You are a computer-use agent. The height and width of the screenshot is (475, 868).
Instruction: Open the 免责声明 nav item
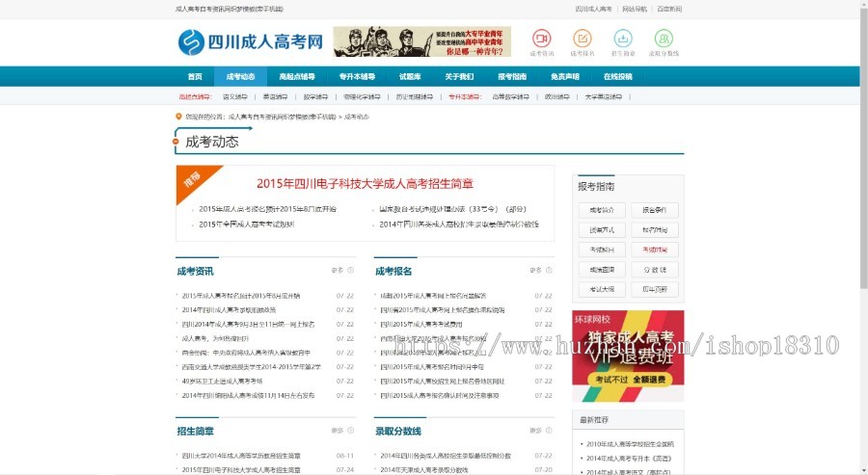click(x=564, y=76)
